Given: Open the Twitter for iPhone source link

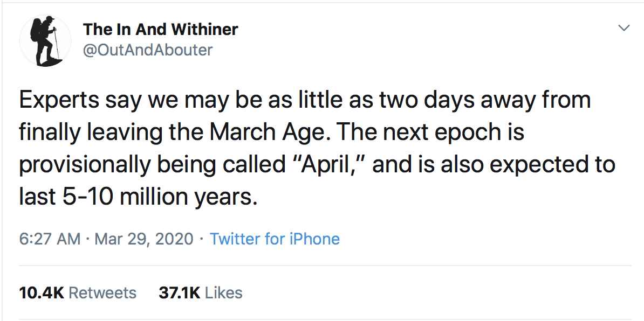Looking at the screenshot, I should tap(275, 239).
